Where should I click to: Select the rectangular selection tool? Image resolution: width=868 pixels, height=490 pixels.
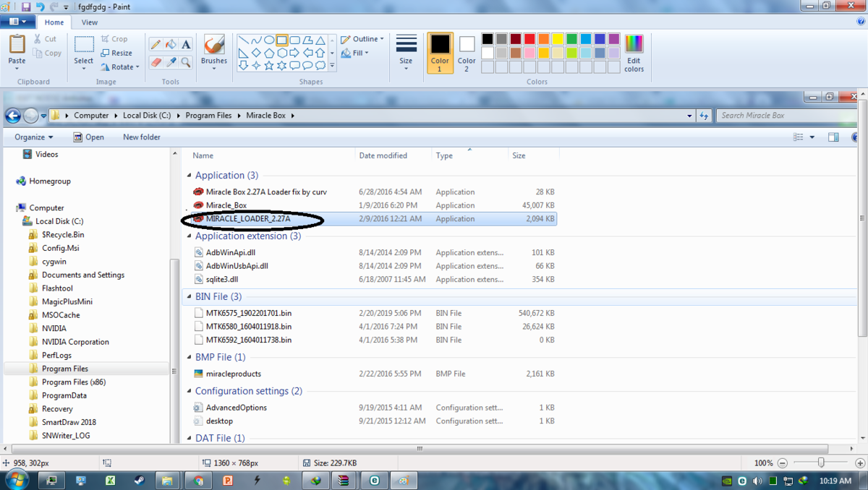click(x=84, y=45)
